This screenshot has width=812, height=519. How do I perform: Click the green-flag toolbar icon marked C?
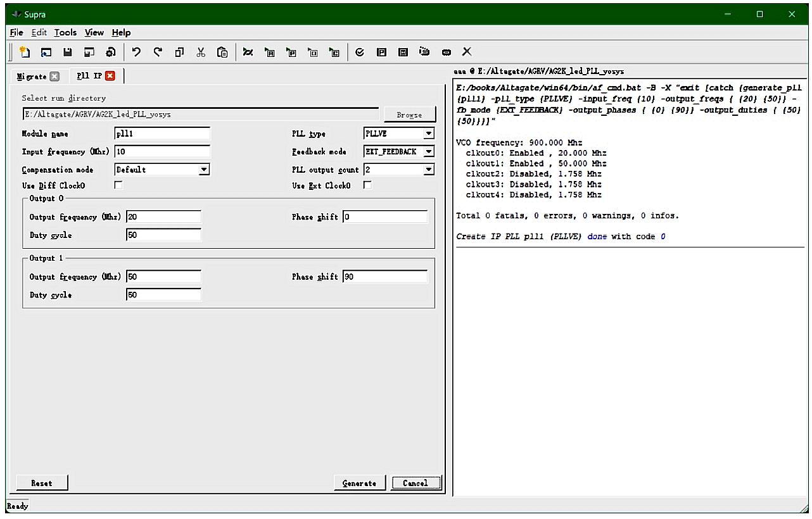(x=334, y=52)
